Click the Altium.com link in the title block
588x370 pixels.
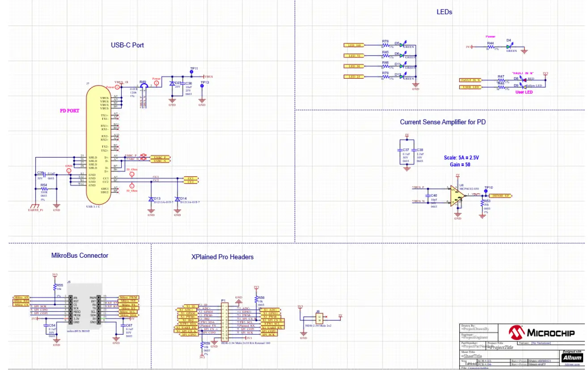(x=573, y=365)
